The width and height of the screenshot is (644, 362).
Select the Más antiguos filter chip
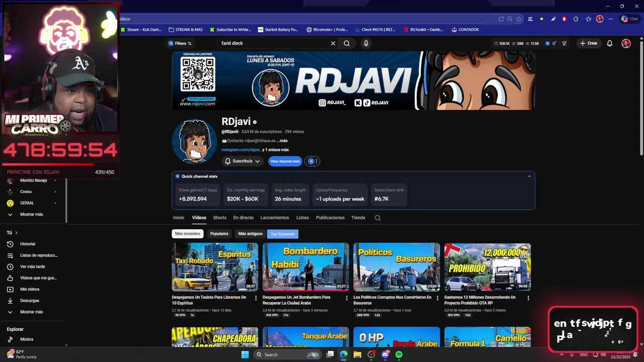pyautogui.click(x=251, y=234)
